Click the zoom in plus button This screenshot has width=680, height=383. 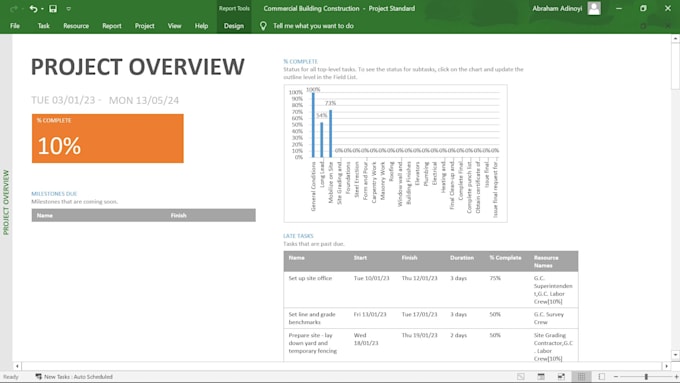point(676,376)
